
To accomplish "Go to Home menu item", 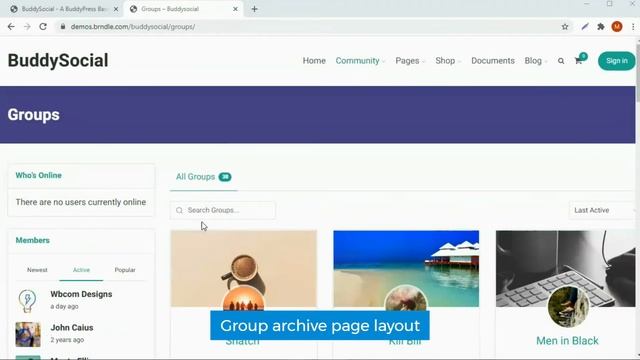I will point(314,61).
